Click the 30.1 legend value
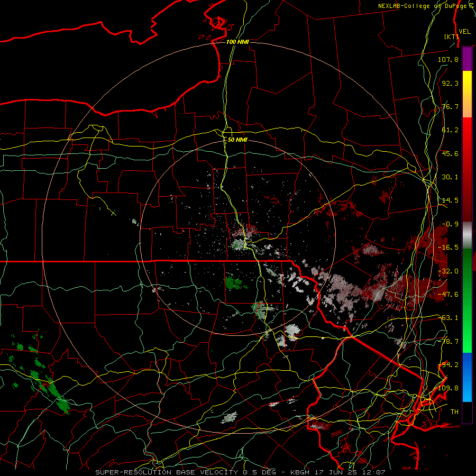The width and height of the screenshot is (476, 476). pyautogui.click(x=450, y=177)
